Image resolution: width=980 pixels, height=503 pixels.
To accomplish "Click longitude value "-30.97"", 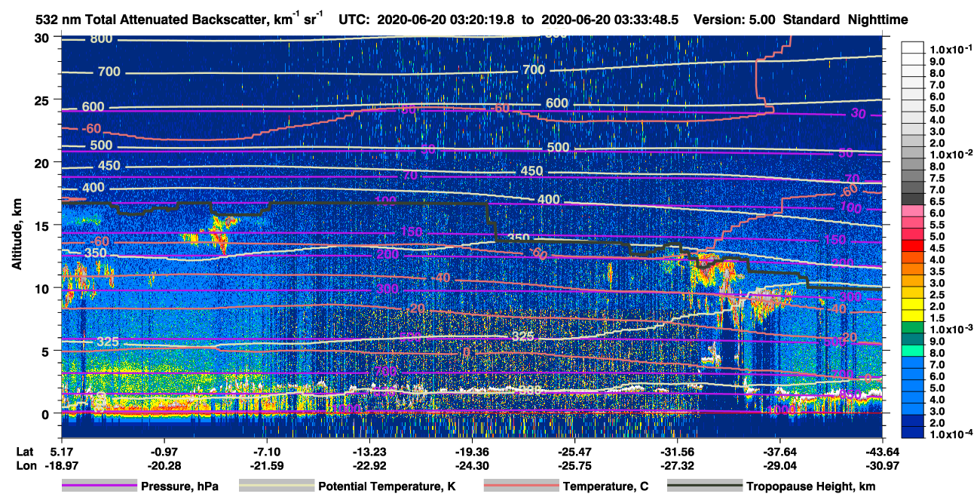I will [x=882, y=465].
